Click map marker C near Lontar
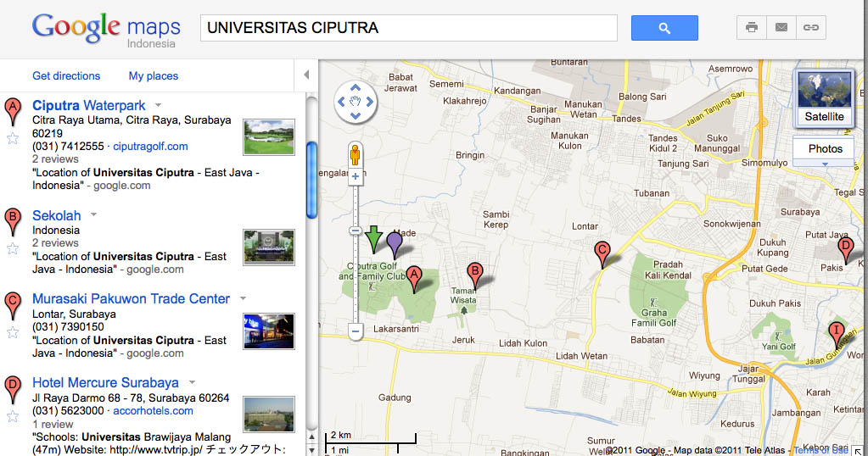Image resolution: width=868 pixels, height=456 pixels. 602,253
